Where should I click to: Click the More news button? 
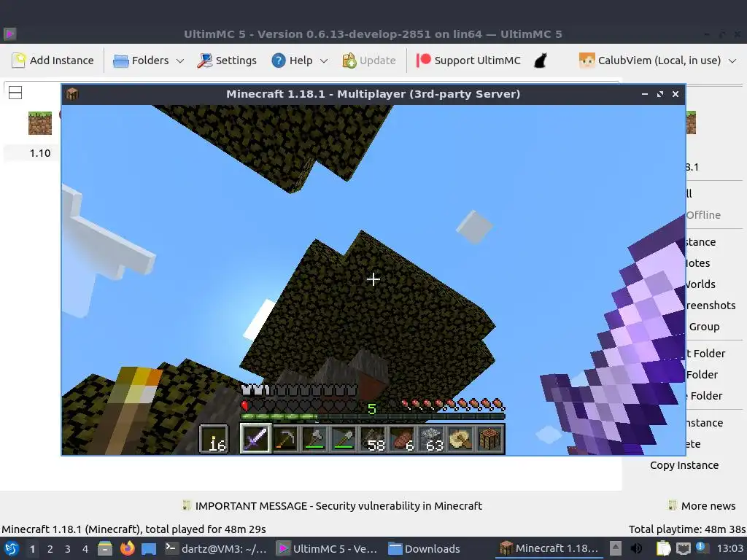tap(701, 506)
